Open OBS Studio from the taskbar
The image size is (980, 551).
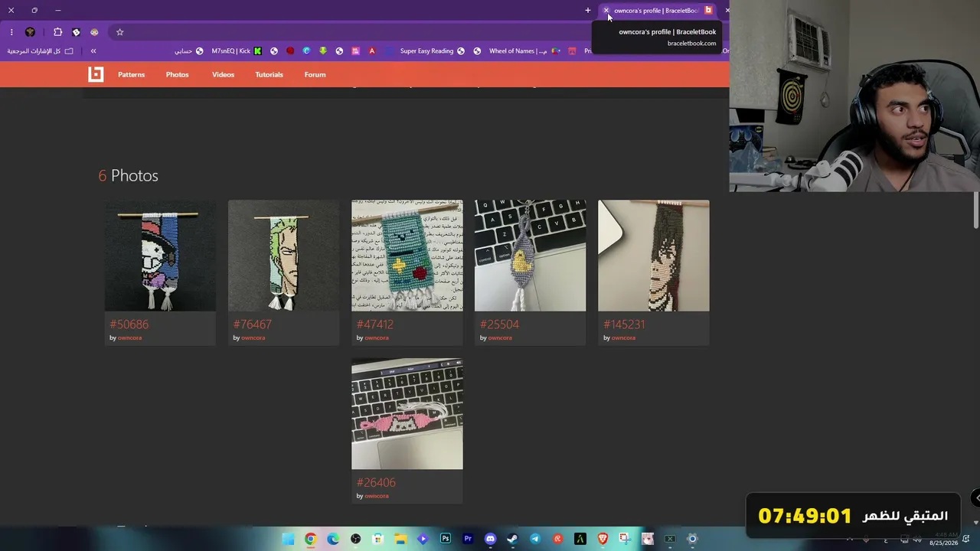click(355, 539)
